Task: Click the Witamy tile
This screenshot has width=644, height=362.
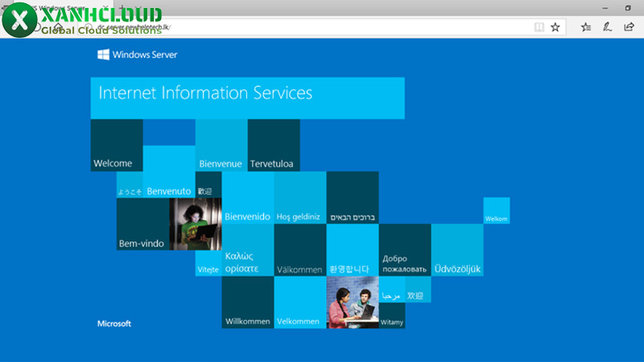Action: point(392,315)
